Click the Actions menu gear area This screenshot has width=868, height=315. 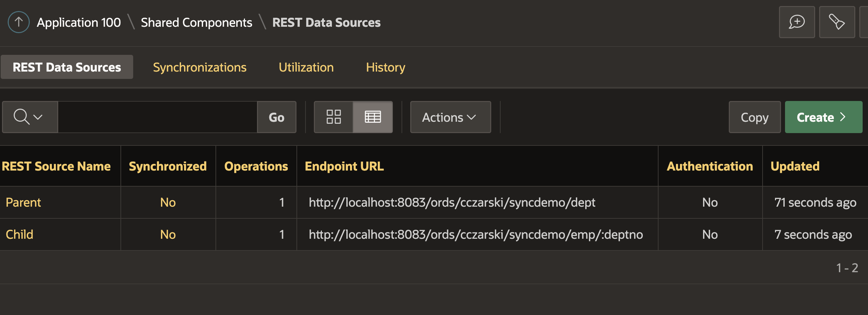point(450,117)
